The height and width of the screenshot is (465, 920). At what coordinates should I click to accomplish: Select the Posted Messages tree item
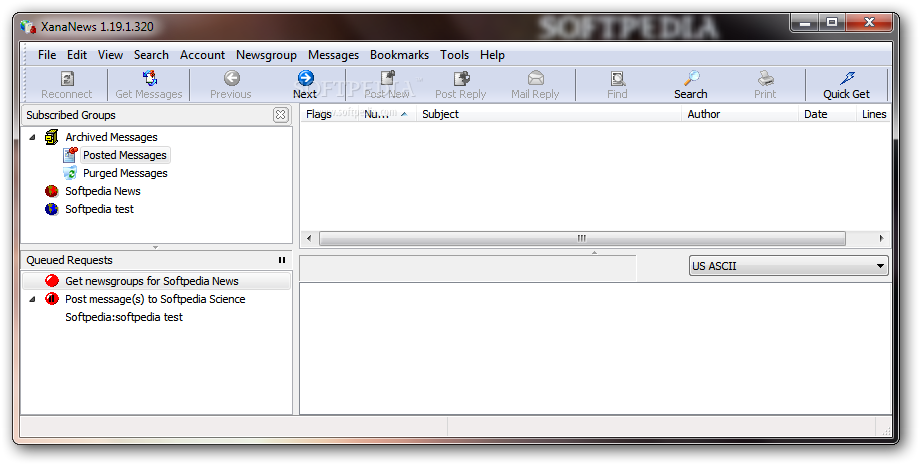point(125,155)
